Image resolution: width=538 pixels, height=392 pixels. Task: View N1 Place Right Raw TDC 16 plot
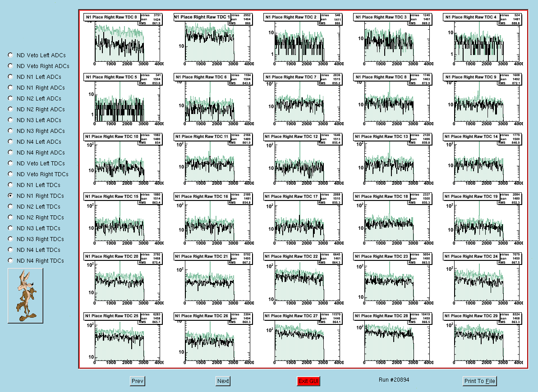point(213,219)
